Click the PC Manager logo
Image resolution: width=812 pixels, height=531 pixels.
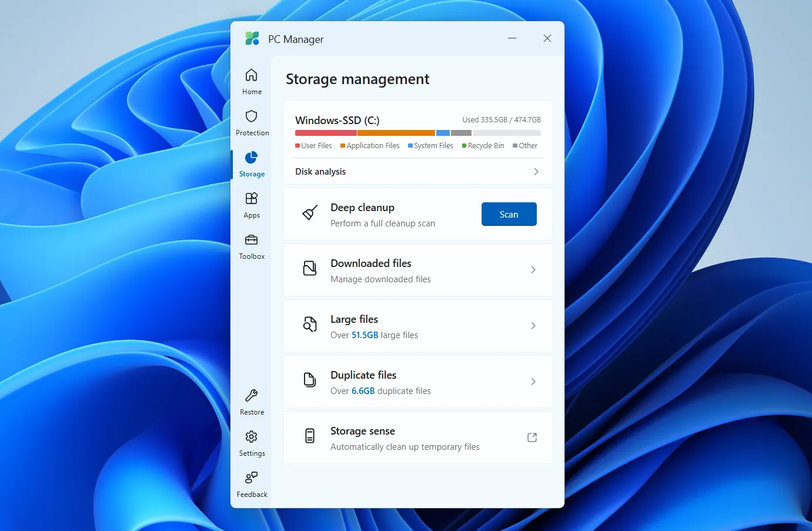[252, 38]
